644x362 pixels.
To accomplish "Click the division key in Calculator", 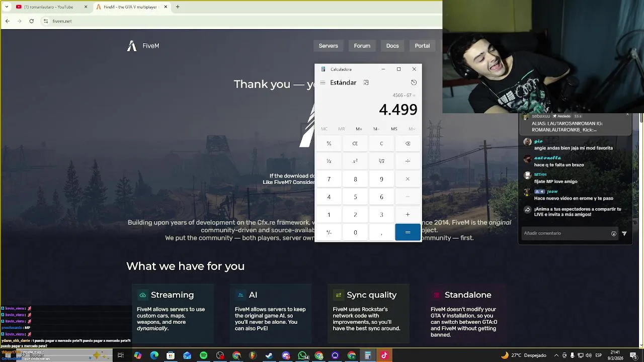I will pyautogui.click(x=408, y=161).
